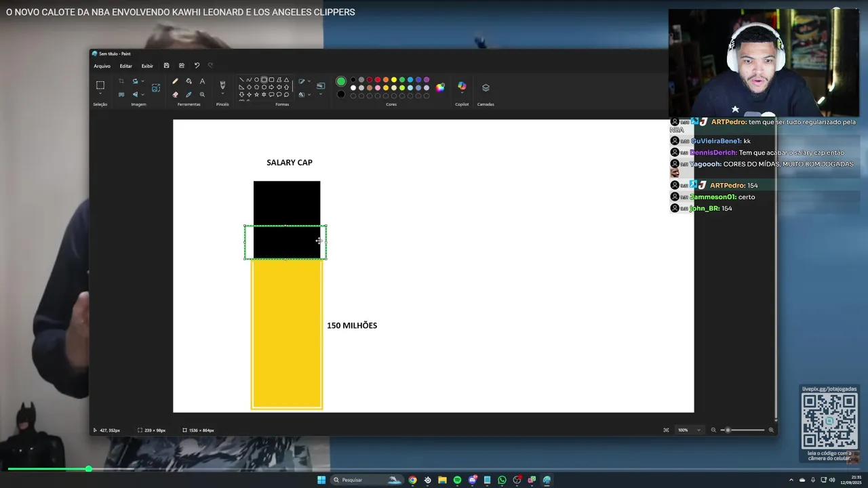Choose the Five-point star shape
The width and height of the screenshot is (868, 488).
tap(256, 95)
